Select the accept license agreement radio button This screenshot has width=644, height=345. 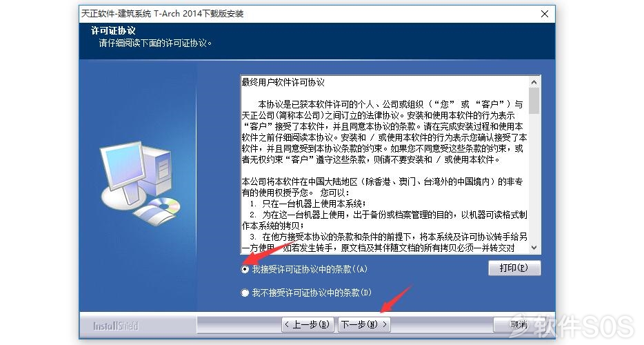click(245, 269)
